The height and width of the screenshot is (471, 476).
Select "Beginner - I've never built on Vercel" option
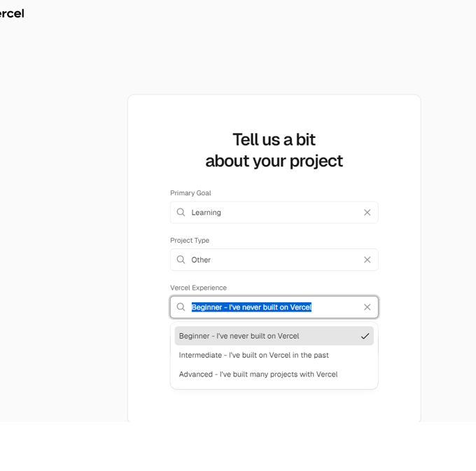(x=239, y=336)
